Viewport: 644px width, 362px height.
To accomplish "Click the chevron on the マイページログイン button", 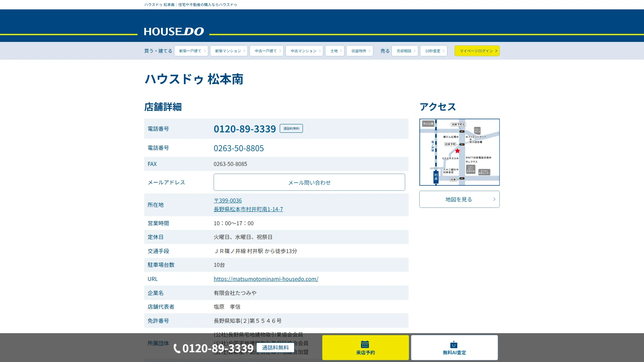I will [496, 51].
